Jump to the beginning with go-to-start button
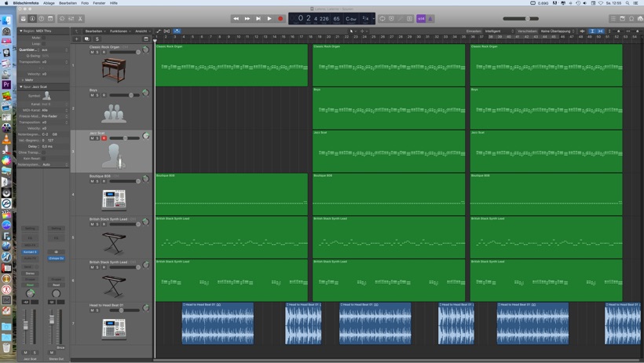 (258, 19)
